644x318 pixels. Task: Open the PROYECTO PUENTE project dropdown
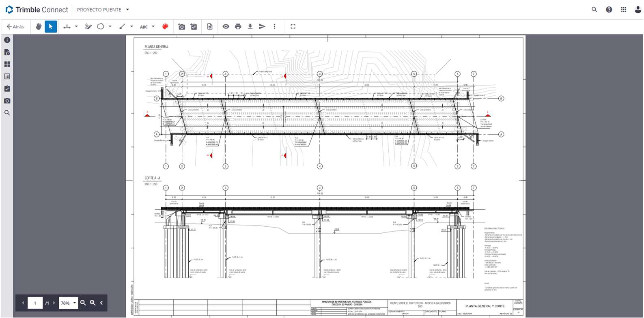tap(103, 10)
